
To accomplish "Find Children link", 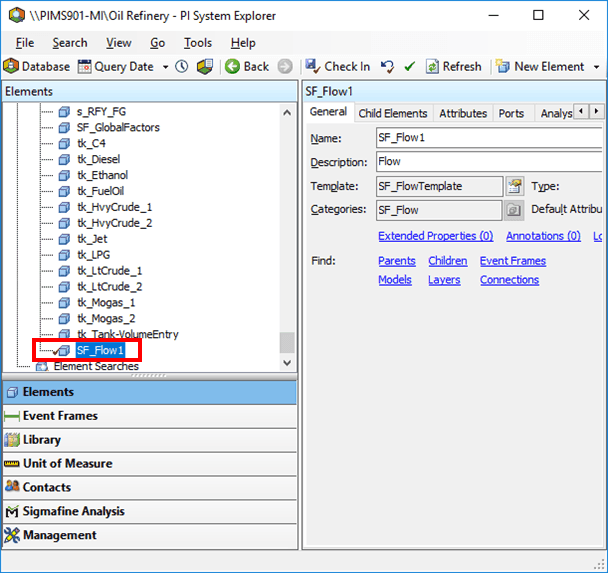I will [447, 261].
